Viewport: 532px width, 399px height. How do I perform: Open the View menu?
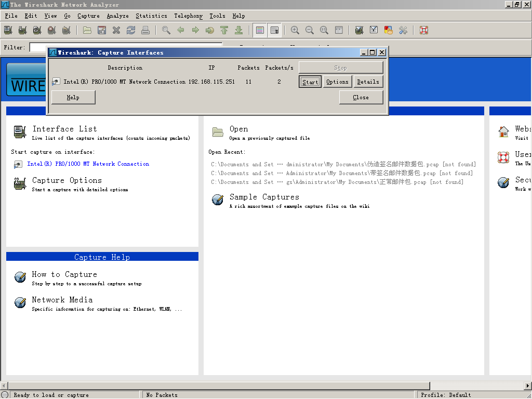[x=50, y=16]
